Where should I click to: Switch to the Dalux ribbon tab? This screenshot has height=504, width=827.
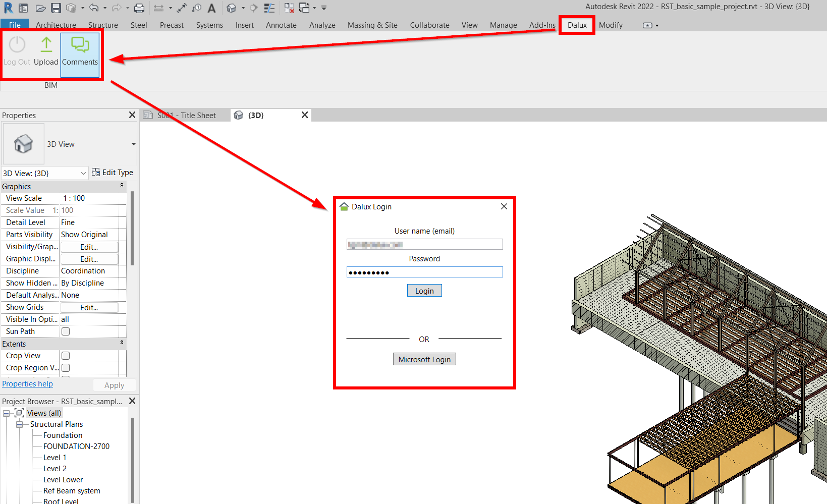coord(577,25)
